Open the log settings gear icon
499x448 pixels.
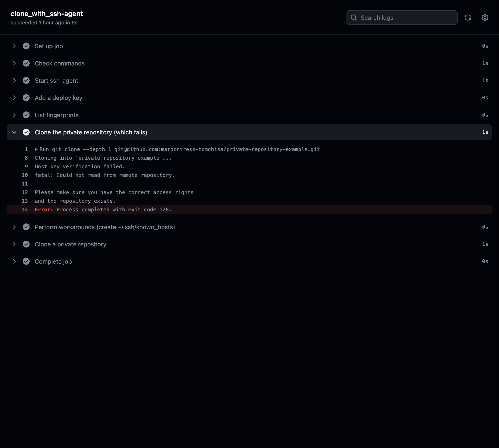pyautogui.click(x=485, y=18)
